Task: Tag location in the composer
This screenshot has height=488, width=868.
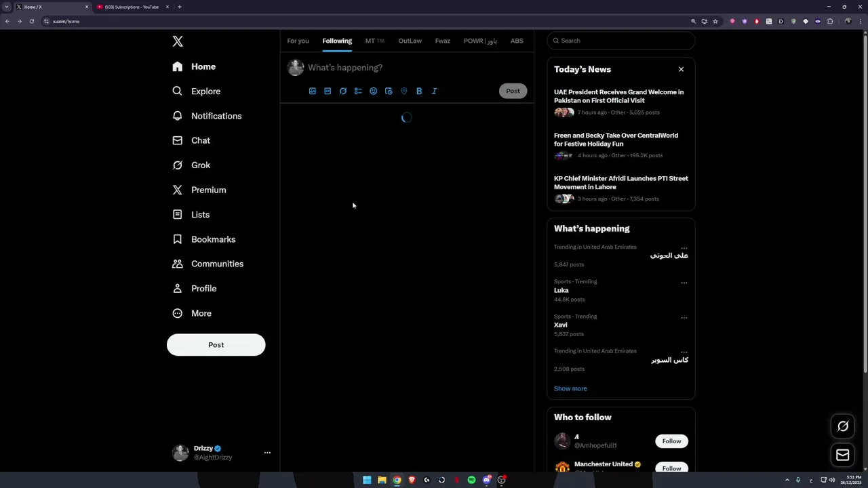Action: pos(403,91)
